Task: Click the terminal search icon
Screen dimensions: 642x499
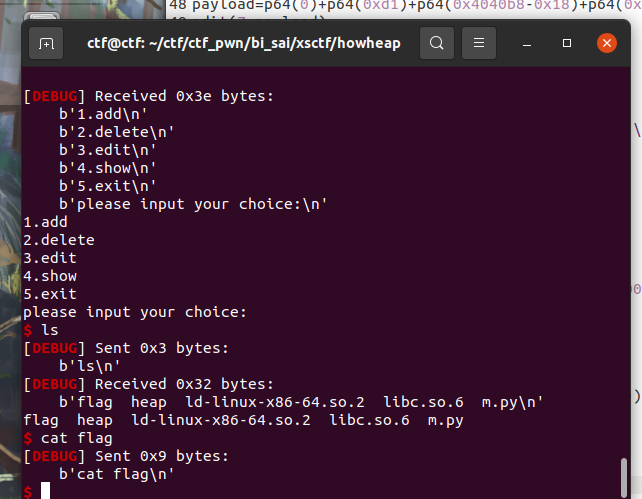Action: (437, 43)
